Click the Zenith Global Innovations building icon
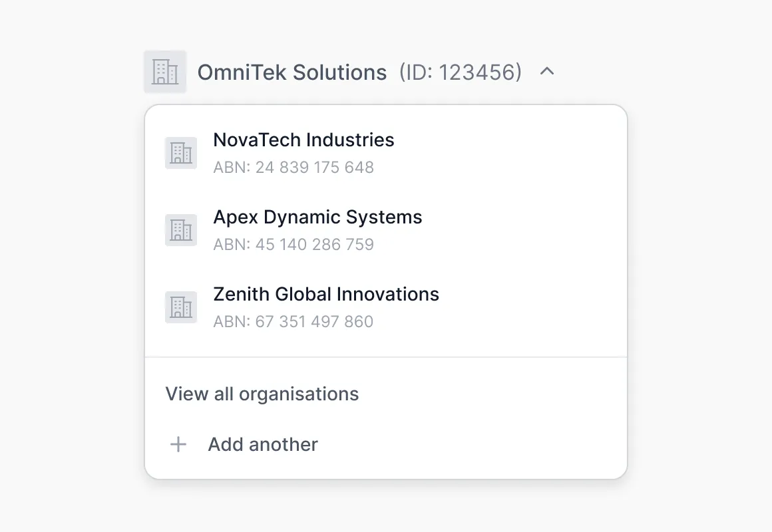Screen dimensions: 772x532 coord(181,307)
